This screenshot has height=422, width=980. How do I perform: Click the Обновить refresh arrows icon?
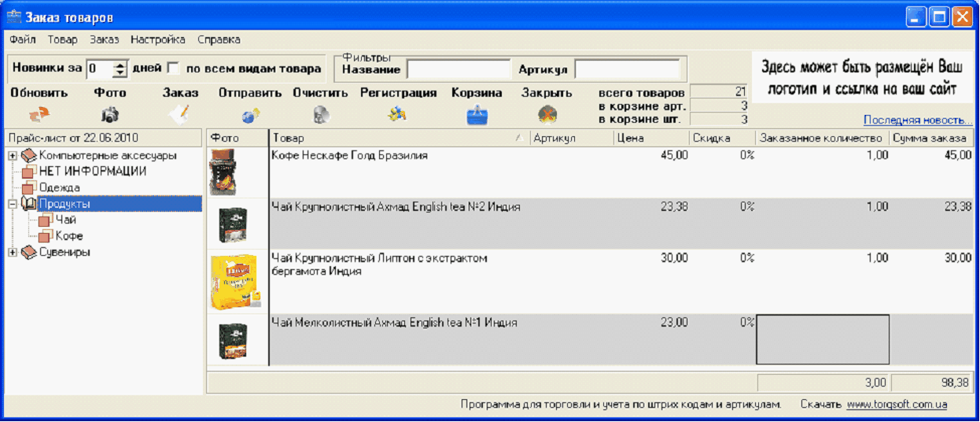(39, 115)
